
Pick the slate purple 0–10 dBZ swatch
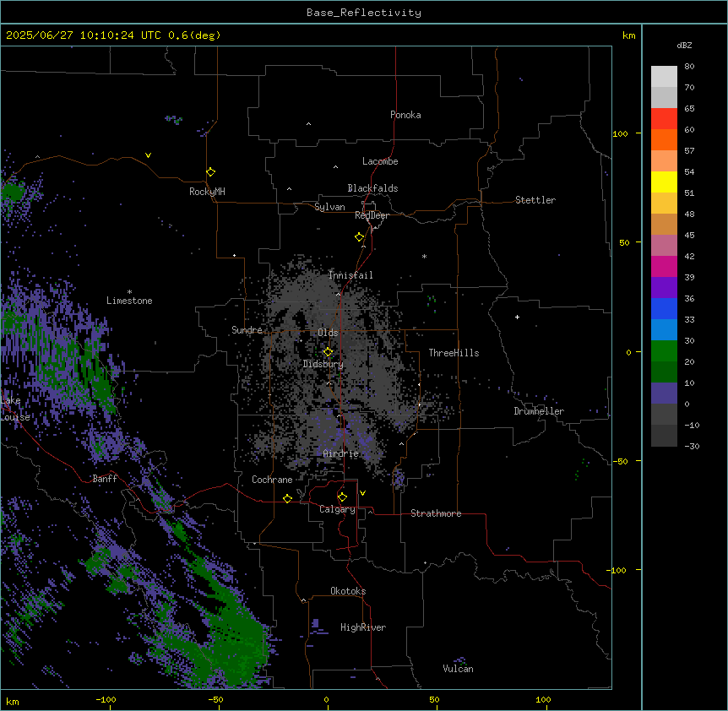coord(664,393)
